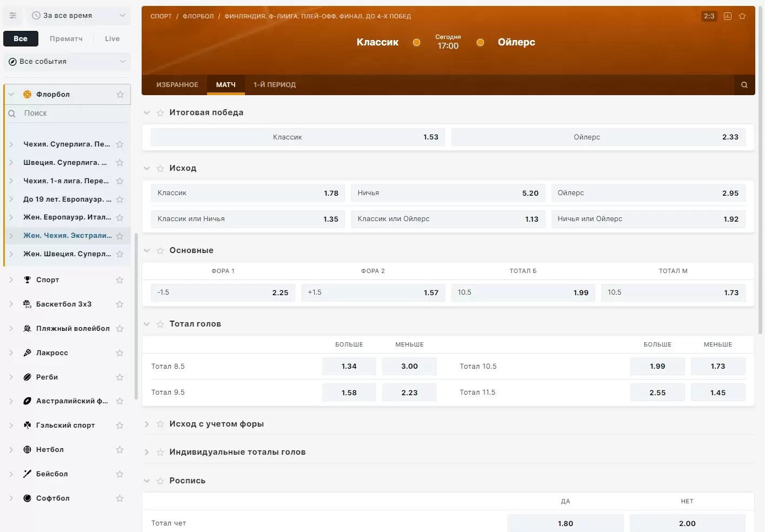765x532 pixels.
Task: Bet on Ойлерс final win 2.33
Action: pos(598,137)
